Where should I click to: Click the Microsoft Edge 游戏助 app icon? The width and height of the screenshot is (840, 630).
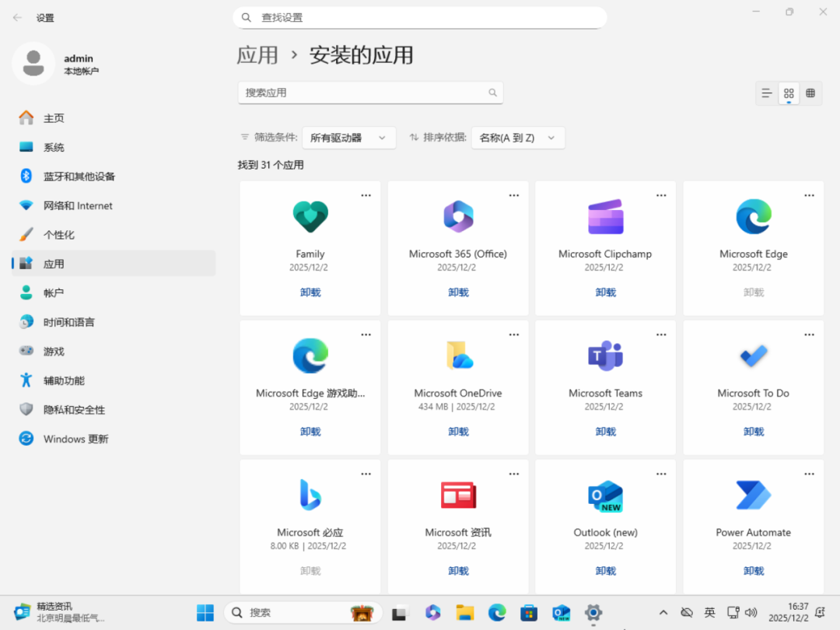[310, 355]
